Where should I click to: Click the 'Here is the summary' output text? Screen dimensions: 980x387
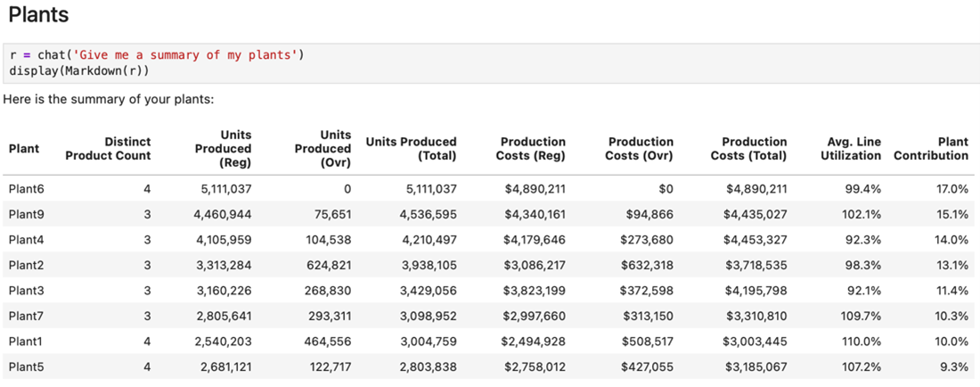(108, 99)
